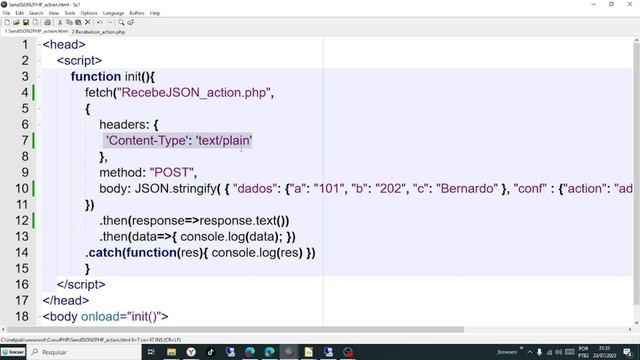Screen dimensions: 640x360
Task: Open the Tools menu
Action: (x=70, y=13)
